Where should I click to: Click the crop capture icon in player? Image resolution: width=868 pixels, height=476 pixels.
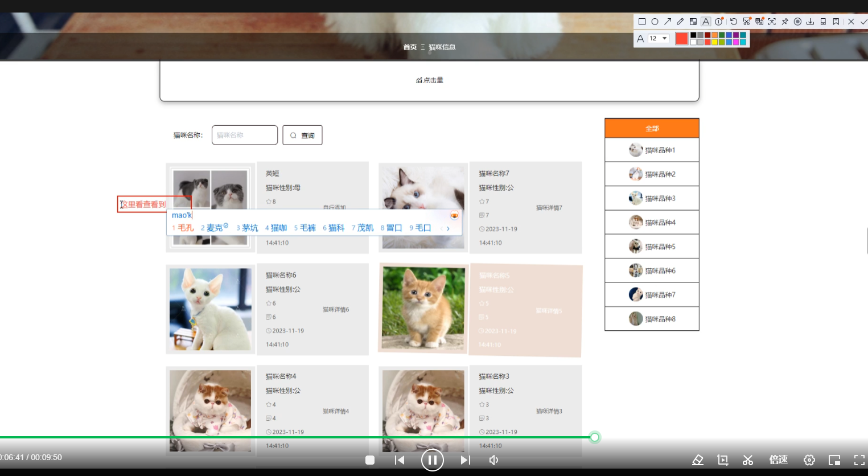pyautogui.click(x=723, y=460)
